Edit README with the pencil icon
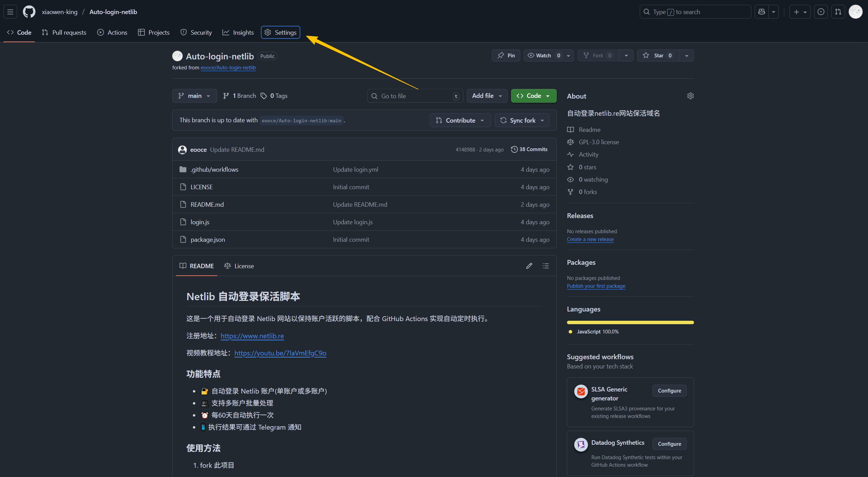This screenshot has height=477, width=868. click(x=529, y=266)
